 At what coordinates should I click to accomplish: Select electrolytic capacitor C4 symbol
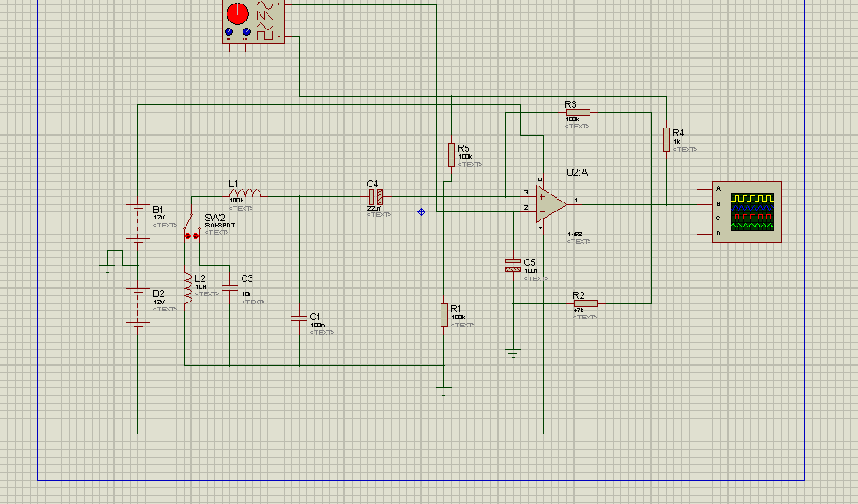pos(375,197)
